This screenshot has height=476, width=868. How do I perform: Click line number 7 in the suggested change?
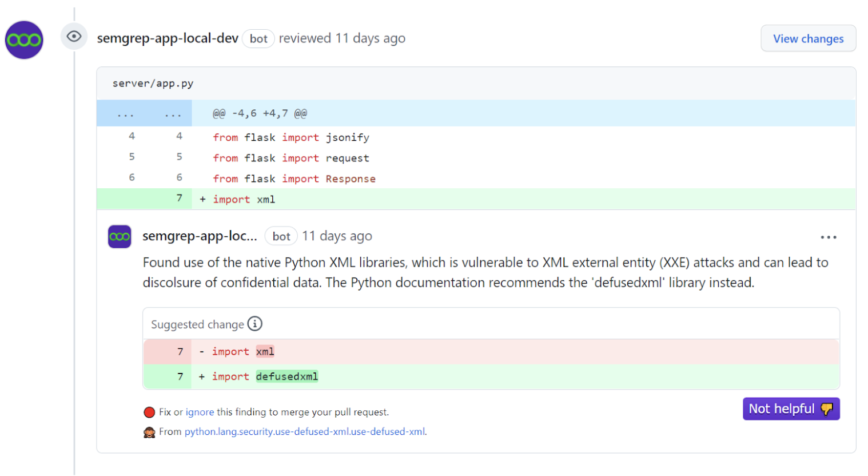click(181, 376)
